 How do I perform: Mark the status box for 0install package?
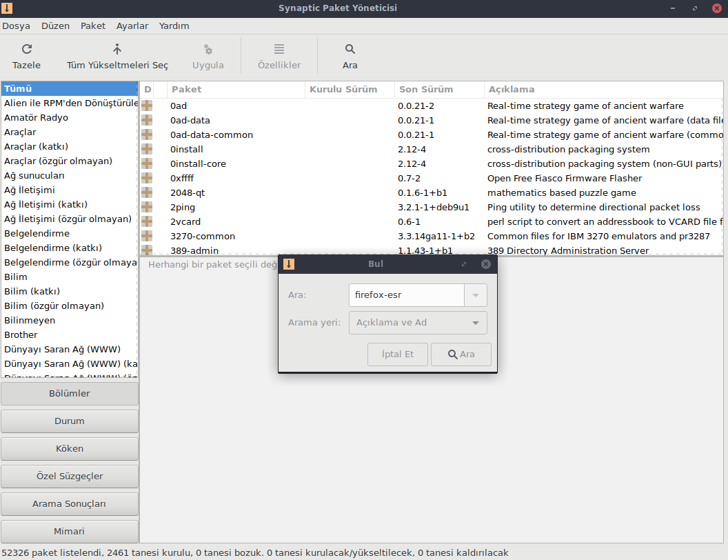(x=147, y=149)
